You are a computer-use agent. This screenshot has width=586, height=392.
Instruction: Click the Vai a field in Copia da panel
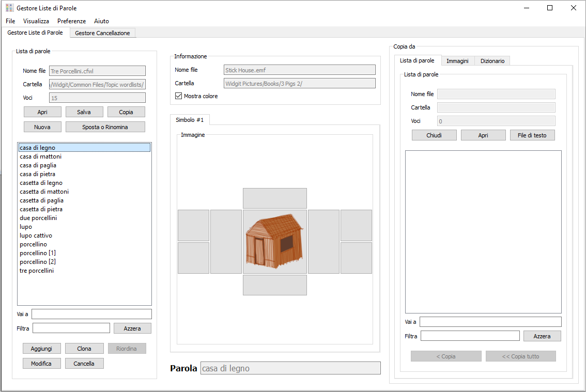click(490, 322)
